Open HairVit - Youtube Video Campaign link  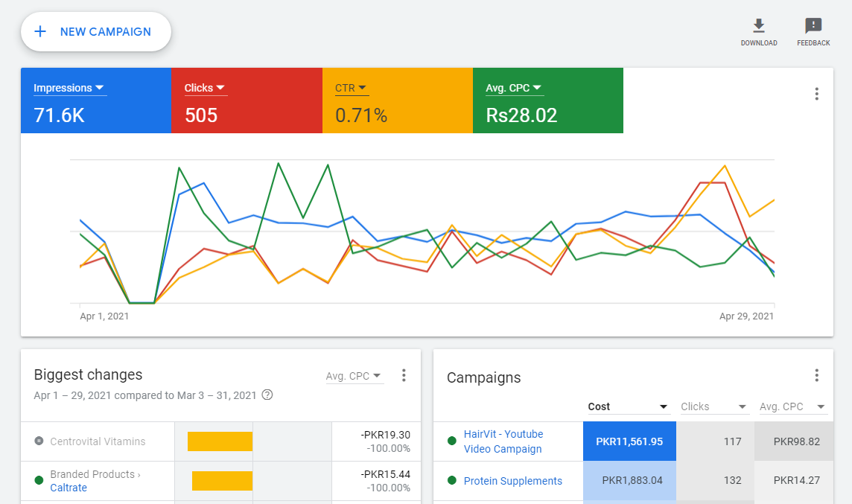click(503, 441)
